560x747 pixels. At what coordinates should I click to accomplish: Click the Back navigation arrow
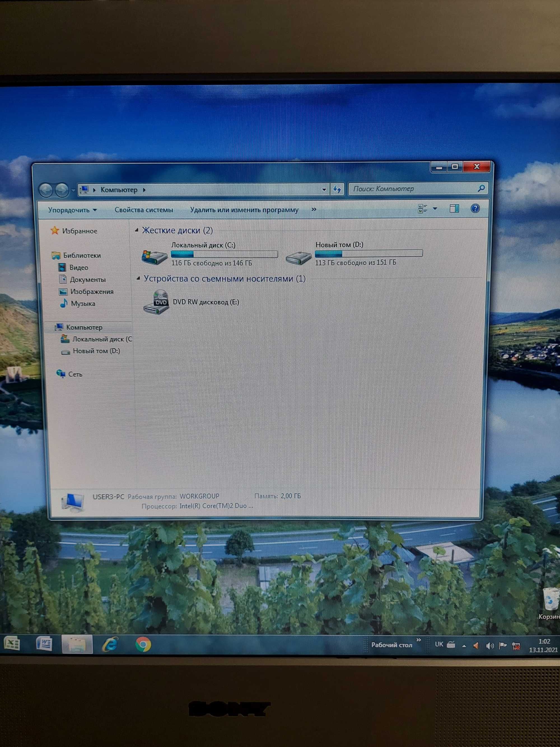(x=46, y=190)
